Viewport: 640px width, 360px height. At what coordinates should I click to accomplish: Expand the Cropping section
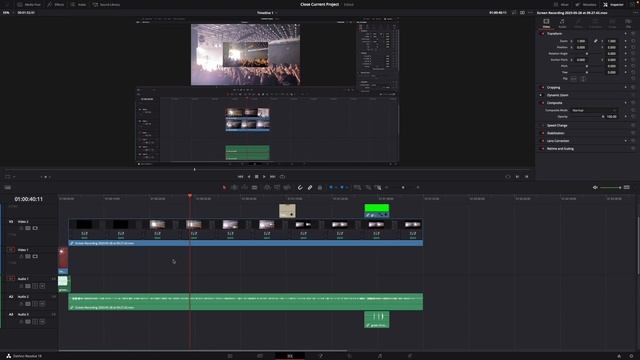(553, 87)
